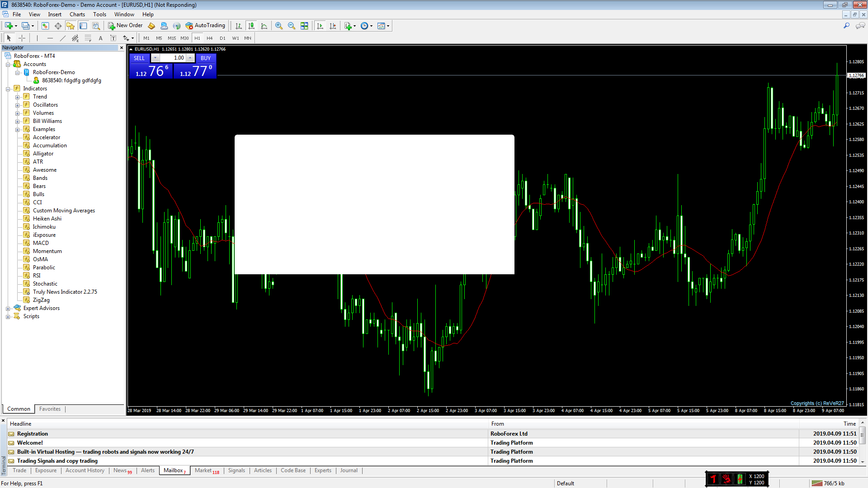
Task: Open the New Chart toolbar icon
Action: pos(9,26)
